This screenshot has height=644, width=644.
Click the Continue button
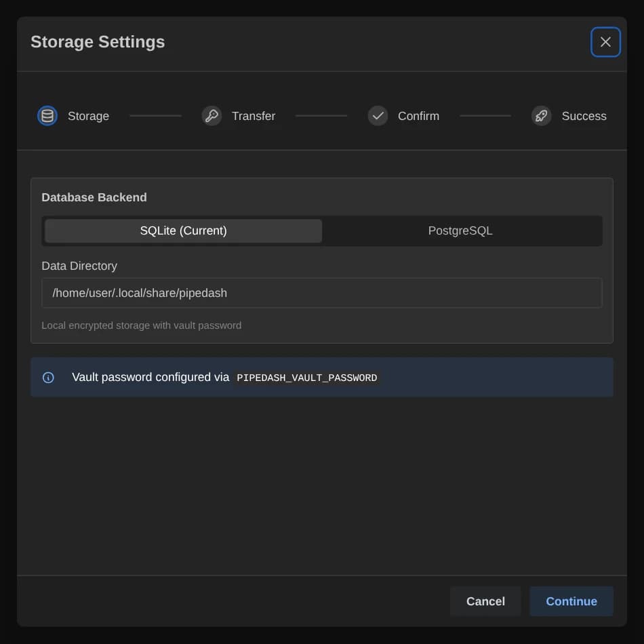[x=571, y=601]
